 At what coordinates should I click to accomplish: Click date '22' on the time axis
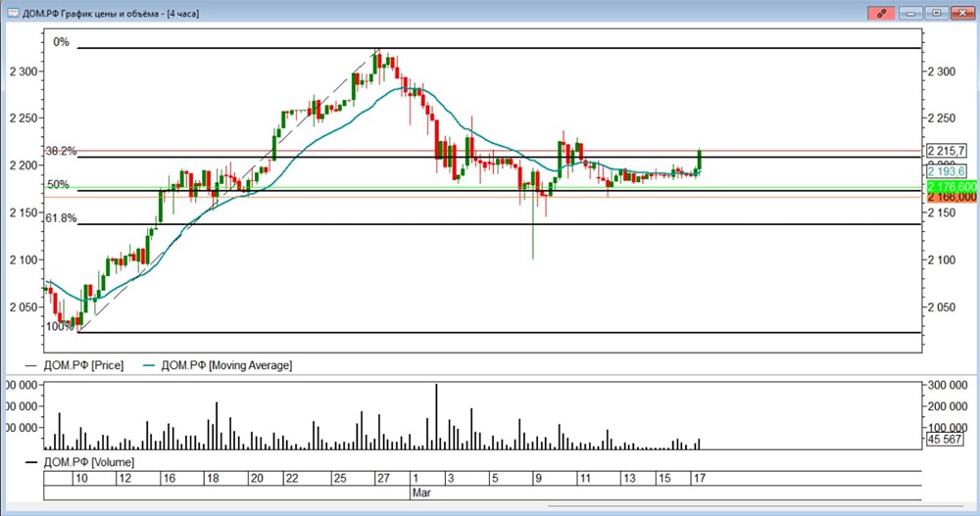tap(291, 479)
